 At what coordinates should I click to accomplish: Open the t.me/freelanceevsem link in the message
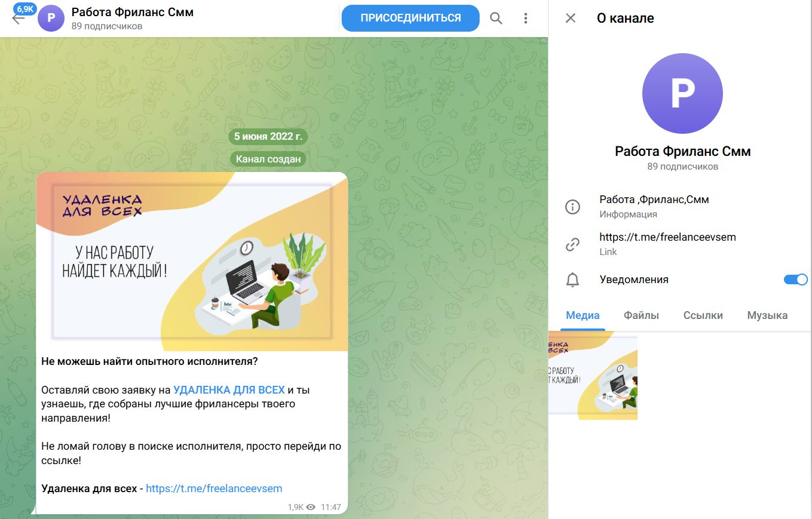214,489
